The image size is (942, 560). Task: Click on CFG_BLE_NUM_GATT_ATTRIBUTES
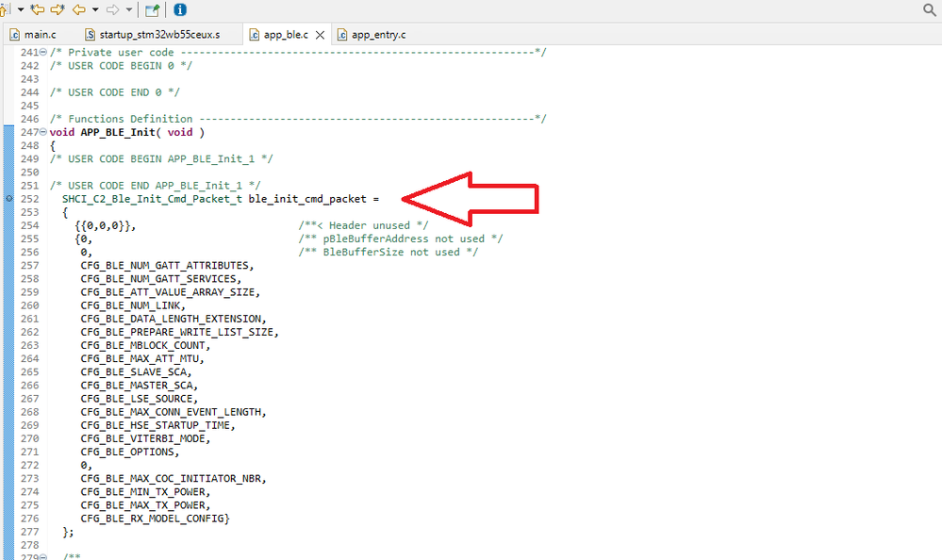(x=165, y=266)
